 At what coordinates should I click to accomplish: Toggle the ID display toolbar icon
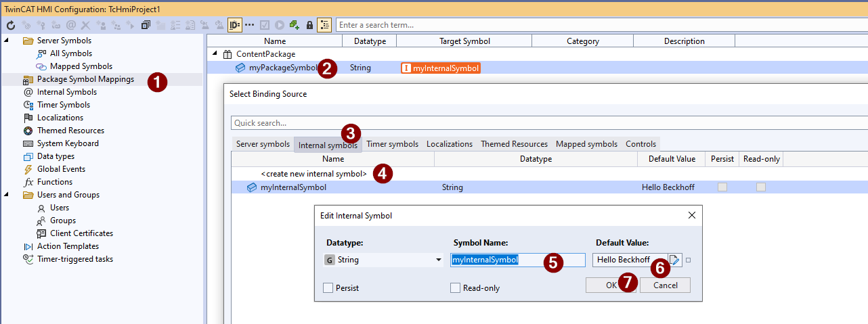tap(234, 25)
